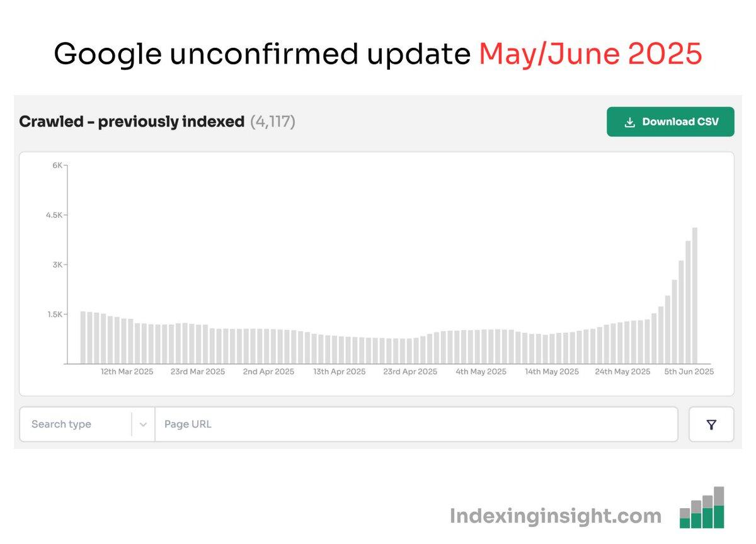Click the 23rd Apr 2025 axis label
Screen dimensions: 756x544
click(x=410, y=371)
